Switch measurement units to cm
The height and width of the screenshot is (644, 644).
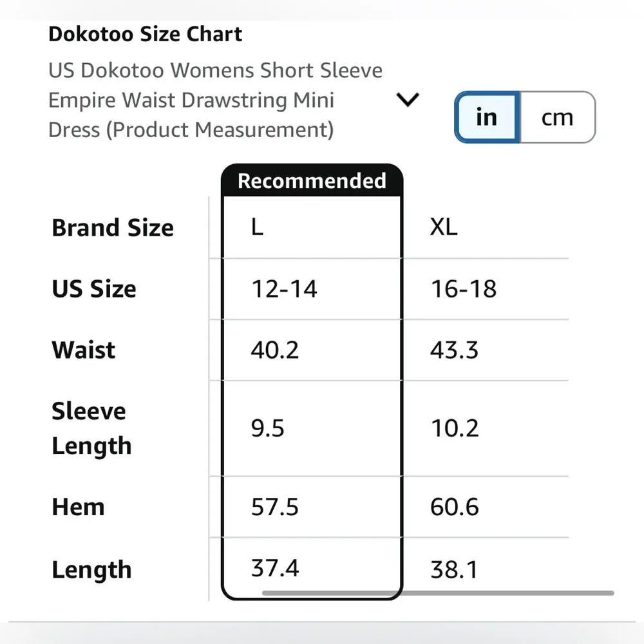click(x=557, y=117)
